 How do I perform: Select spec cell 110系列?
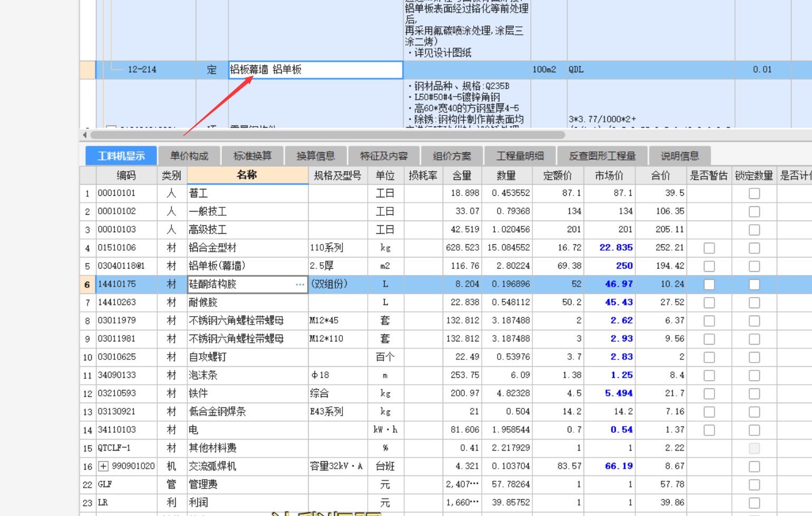(x=338, y=247)
